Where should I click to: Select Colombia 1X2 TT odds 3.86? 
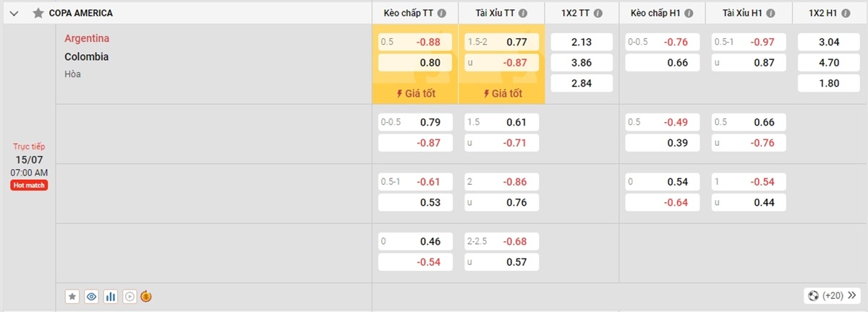(582, 63)
